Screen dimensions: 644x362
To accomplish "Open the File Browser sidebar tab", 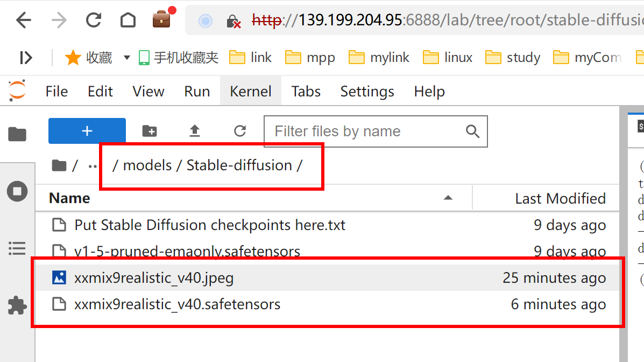I will pyautogui.click(x=17, y=134).
